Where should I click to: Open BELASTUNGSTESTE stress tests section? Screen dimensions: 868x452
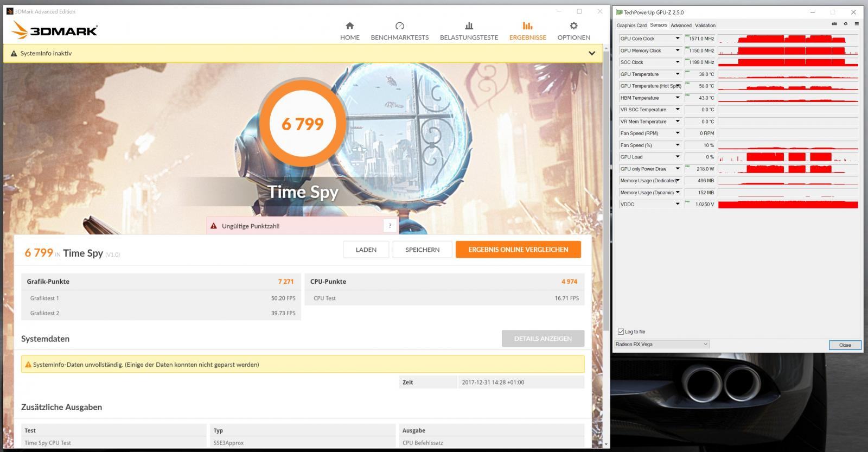pos(469,31)
